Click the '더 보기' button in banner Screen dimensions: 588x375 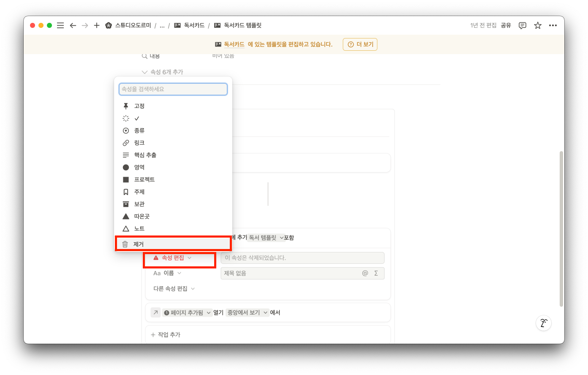click(360, 44)
